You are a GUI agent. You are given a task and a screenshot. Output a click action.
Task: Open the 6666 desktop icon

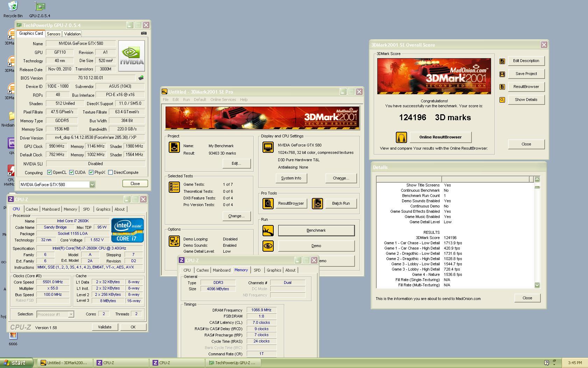(13, 339)
